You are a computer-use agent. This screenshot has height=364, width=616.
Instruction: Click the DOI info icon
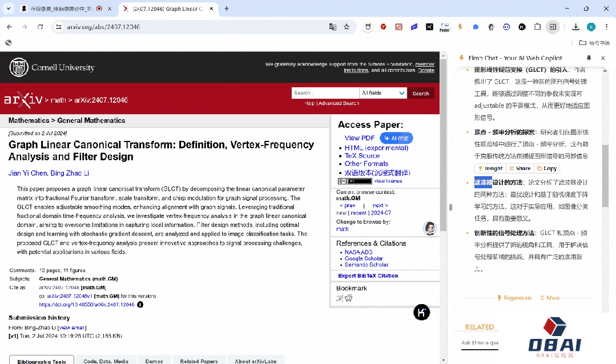click(140, 305)
